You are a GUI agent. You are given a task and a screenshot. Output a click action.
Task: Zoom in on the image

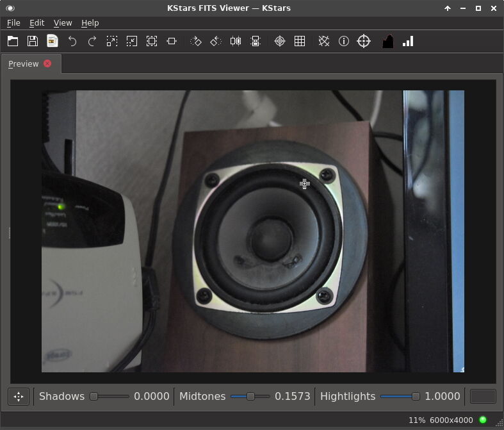point(112,41)
